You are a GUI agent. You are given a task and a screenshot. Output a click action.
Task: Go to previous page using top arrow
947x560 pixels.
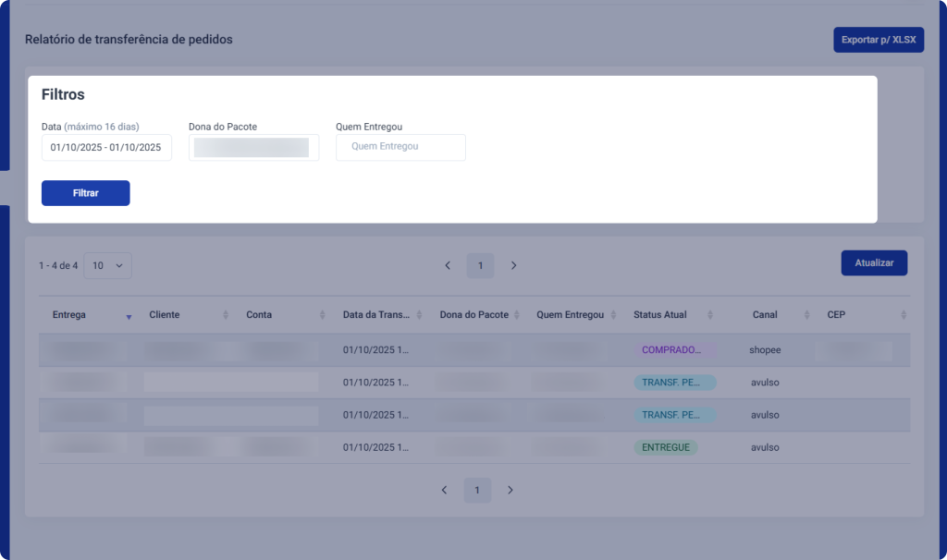click(x=448, y=266)
